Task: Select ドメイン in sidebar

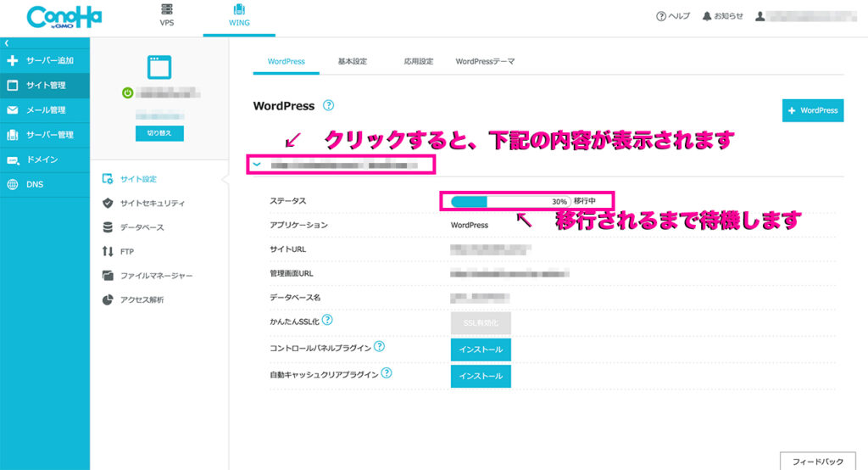Action: [45, 159]
